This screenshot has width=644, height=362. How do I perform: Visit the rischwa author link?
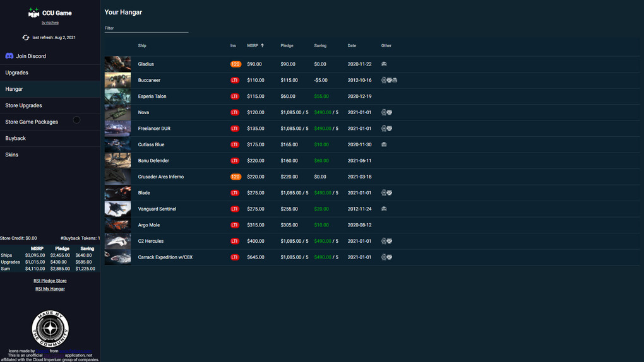50,23
